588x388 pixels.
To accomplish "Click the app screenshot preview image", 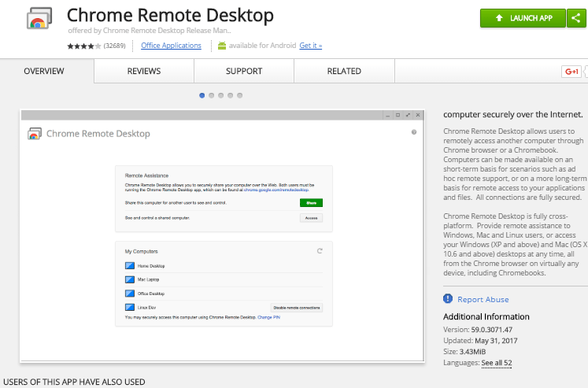I will [223, 236].
